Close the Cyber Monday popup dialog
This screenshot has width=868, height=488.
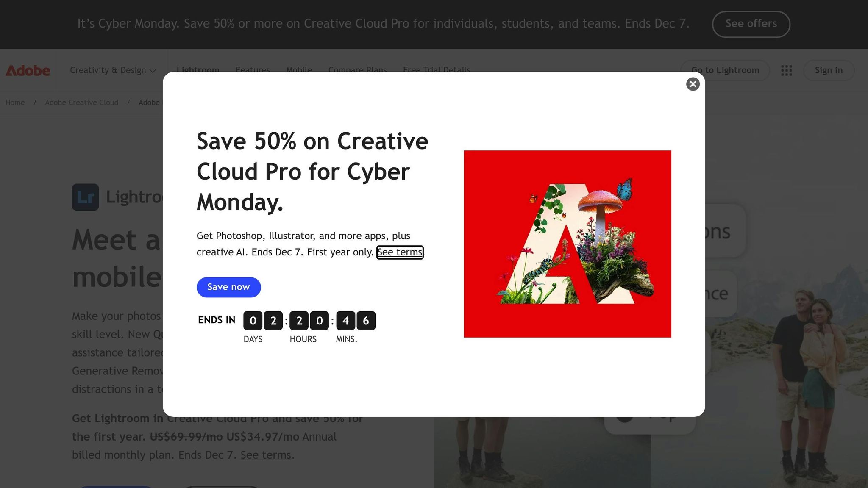[x=693, y=84]
